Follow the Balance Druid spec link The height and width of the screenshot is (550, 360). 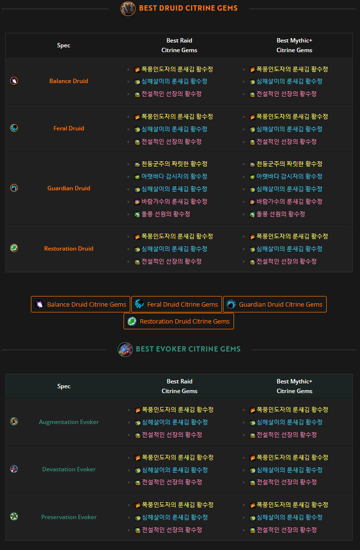(69, 81)
